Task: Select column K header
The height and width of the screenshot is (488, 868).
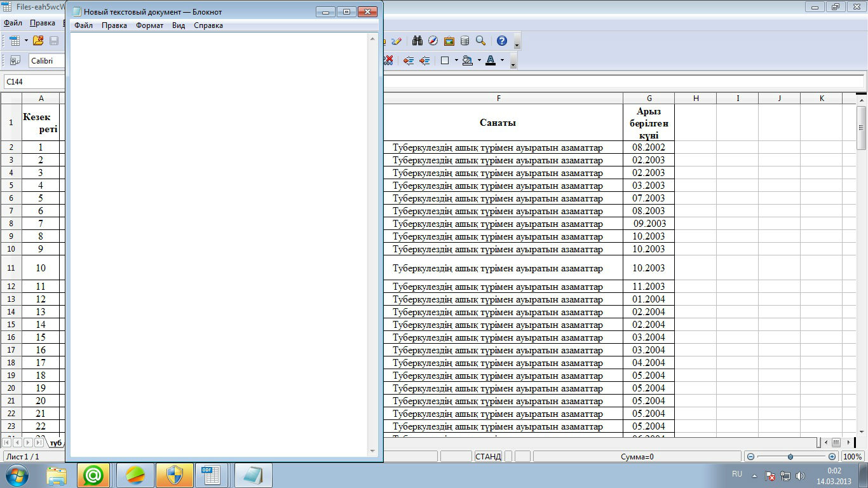Action: [x=822, y=98]
